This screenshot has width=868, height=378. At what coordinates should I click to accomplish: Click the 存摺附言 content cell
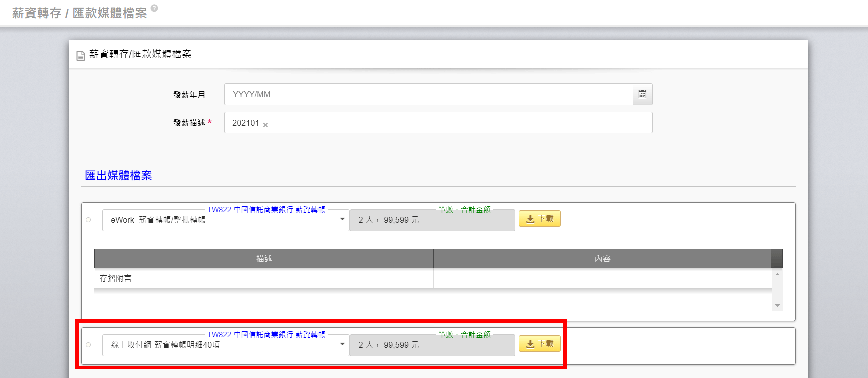(602, 278)
